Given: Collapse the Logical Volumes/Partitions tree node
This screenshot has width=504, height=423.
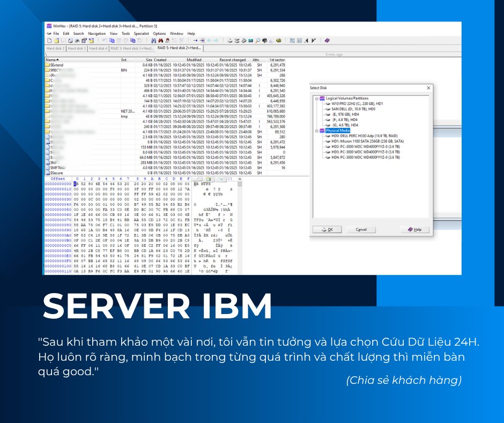Looking at the screenshot, I should coord(316,99).
